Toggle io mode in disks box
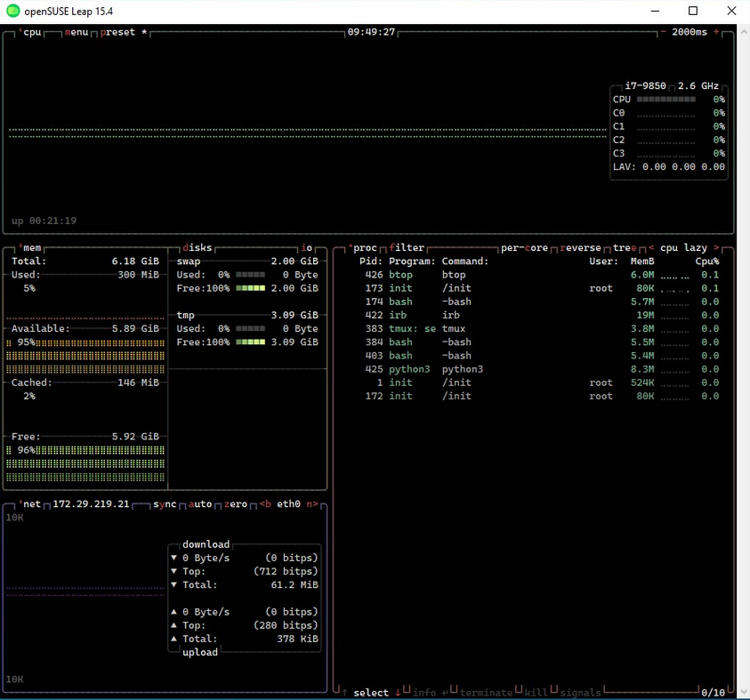The height and width of the screenshot is (700, 750). [x=307, y=247]
